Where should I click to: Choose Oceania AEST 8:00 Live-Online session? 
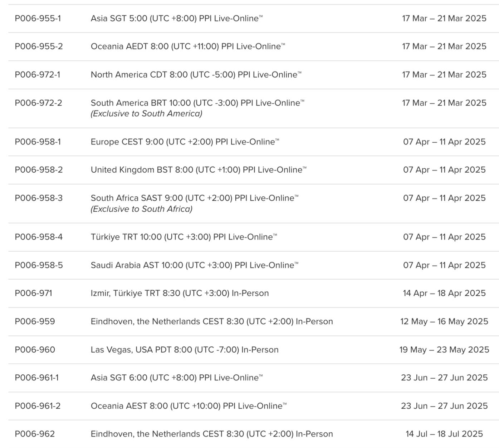tap(189, 406)
